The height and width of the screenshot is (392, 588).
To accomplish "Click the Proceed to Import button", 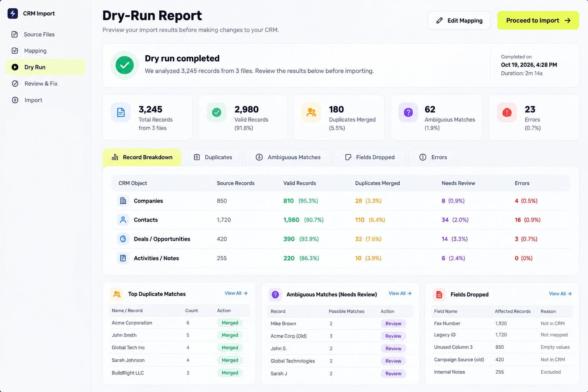I will pos(538,21).
